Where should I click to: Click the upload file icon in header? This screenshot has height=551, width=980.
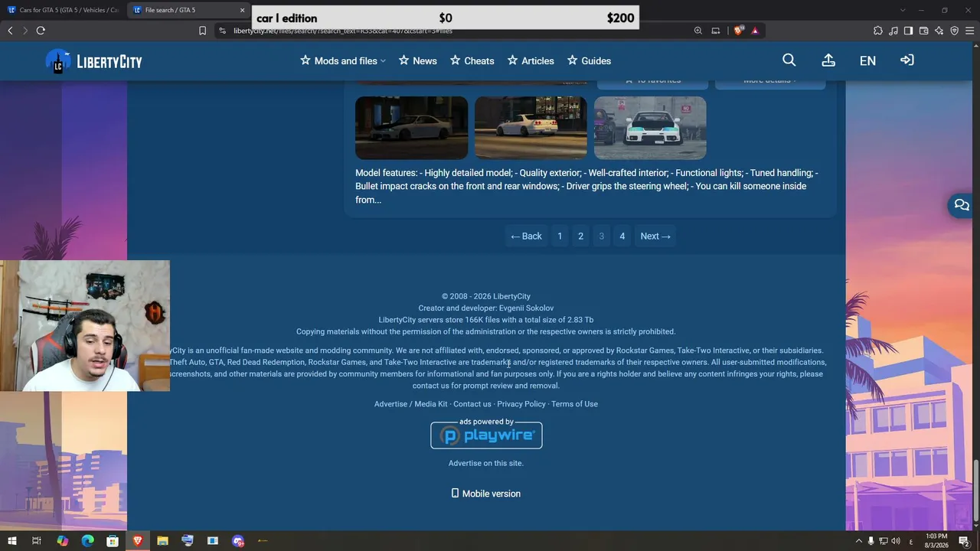(x=828, y=60)
